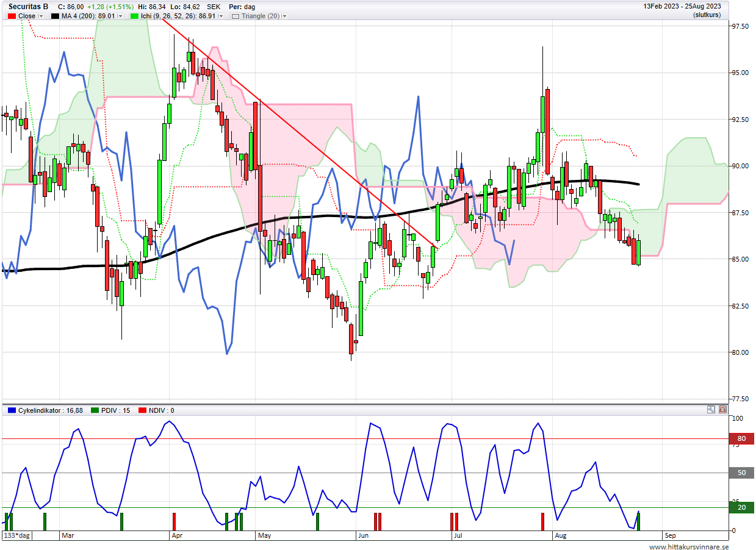Click the Securitas B chart title
Viewport: 756px width, 550px height.
[x=29, y=7]
